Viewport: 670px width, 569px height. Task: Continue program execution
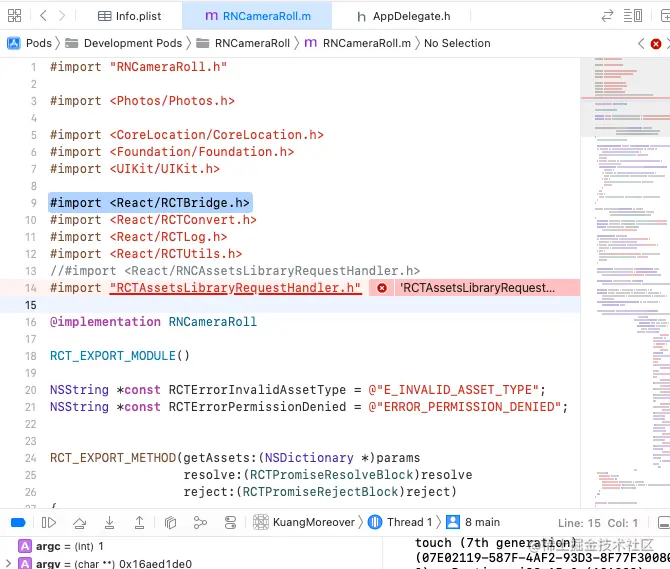[49, 522]
